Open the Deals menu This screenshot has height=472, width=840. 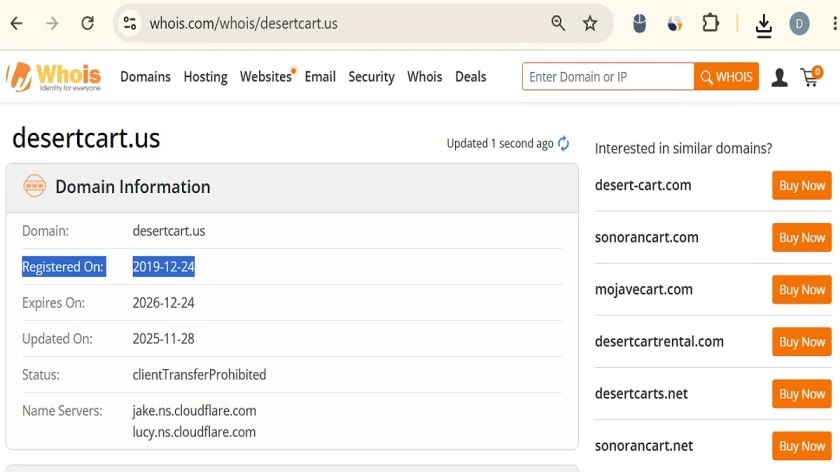[x=471, y=77]
